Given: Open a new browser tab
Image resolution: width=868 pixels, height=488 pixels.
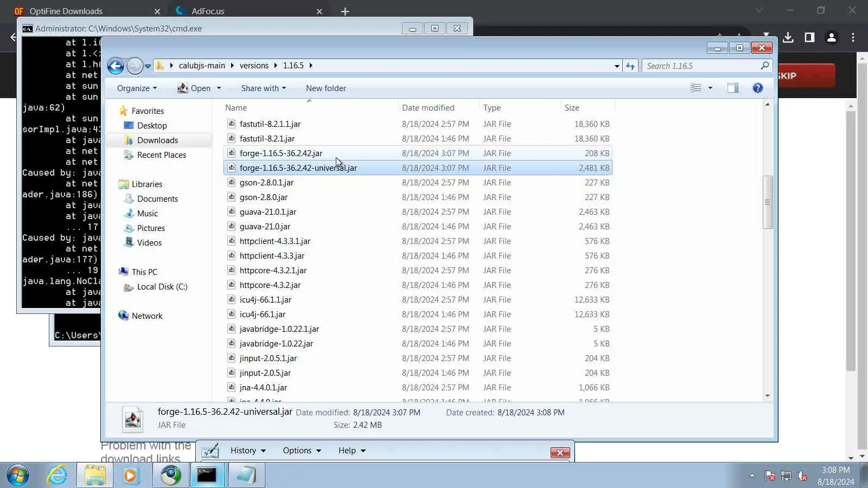Looking at the screenshot, I should pyautogui.click(x=344, y=11).
